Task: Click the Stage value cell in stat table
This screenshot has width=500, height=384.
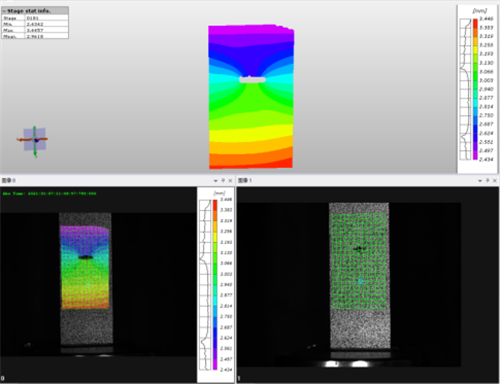Action: [47, 18]
